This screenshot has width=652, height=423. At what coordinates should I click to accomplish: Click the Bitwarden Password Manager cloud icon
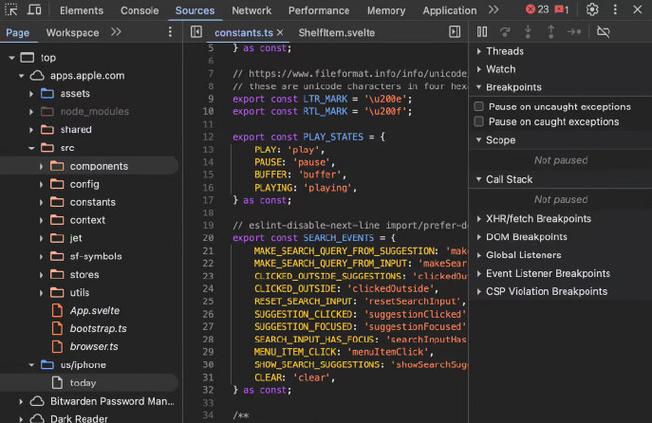pyautogui.click(x=37, y=401)
